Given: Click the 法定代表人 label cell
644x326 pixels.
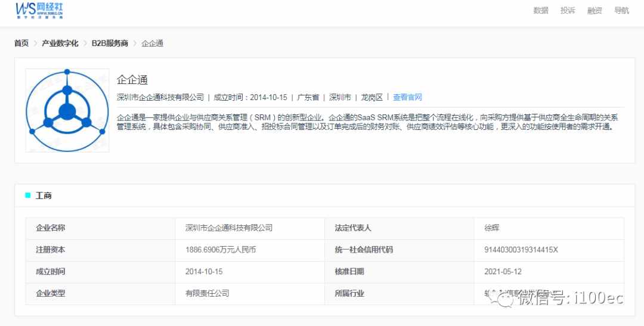Looking at the screenshot, I should (x=400, y=228).
